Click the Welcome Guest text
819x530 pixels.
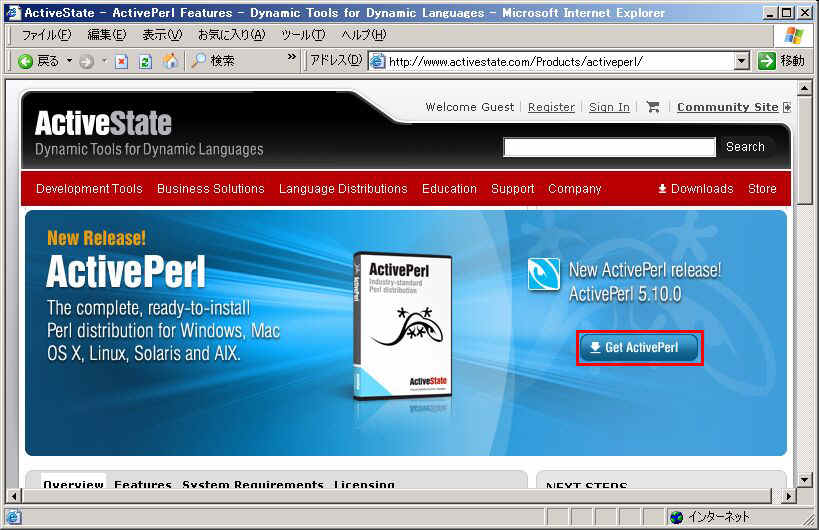tap(470, 107)
